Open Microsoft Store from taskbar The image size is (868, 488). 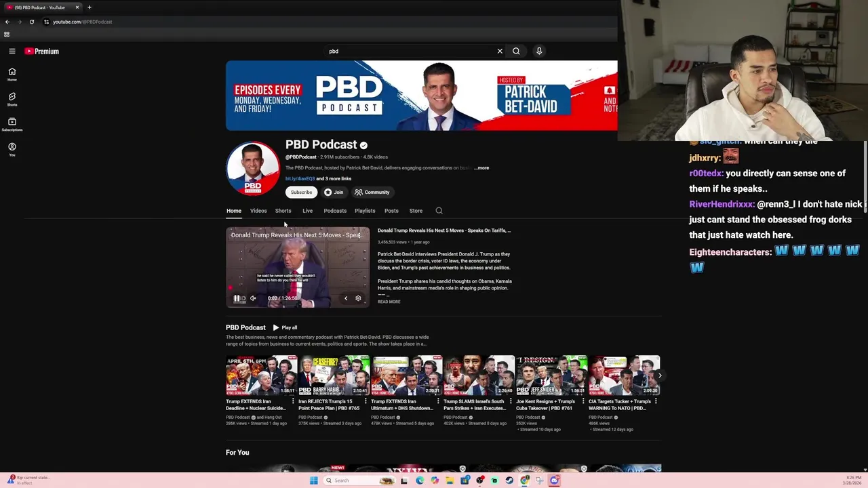pos(465,481)
